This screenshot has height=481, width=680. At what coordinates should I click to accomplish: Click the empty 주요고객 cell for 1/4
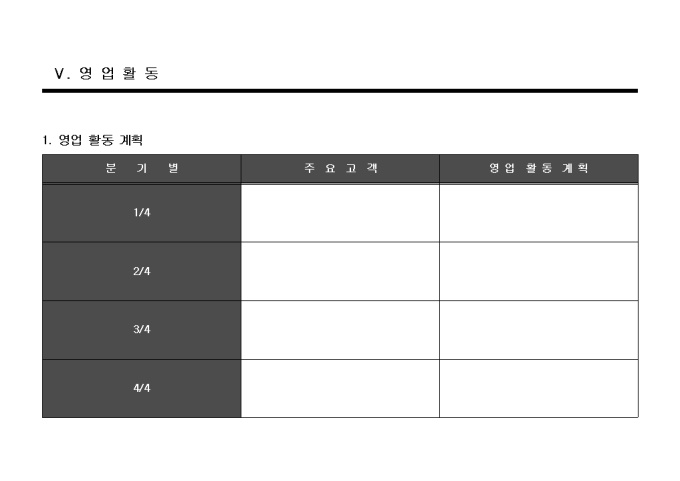pos(340,213)
